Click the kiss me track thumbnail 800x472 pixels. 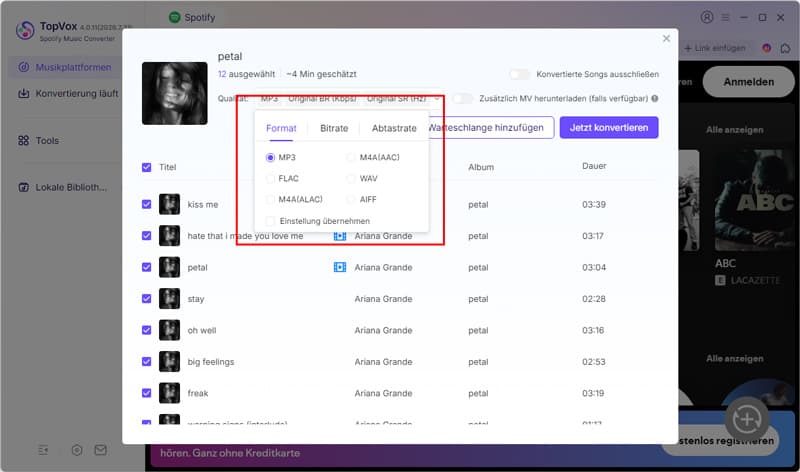tap(169, 204)
